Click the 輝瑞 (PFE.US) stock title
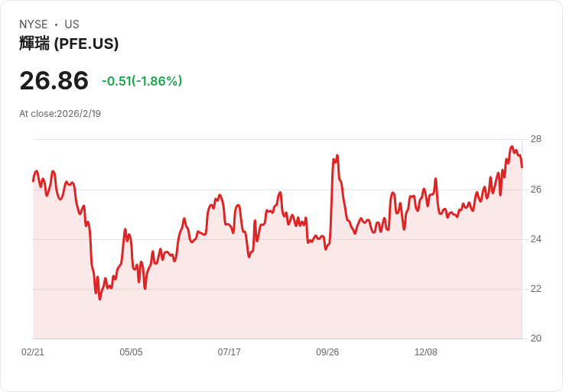Viewport: 563px width, 392px height. tap(69, 44)
